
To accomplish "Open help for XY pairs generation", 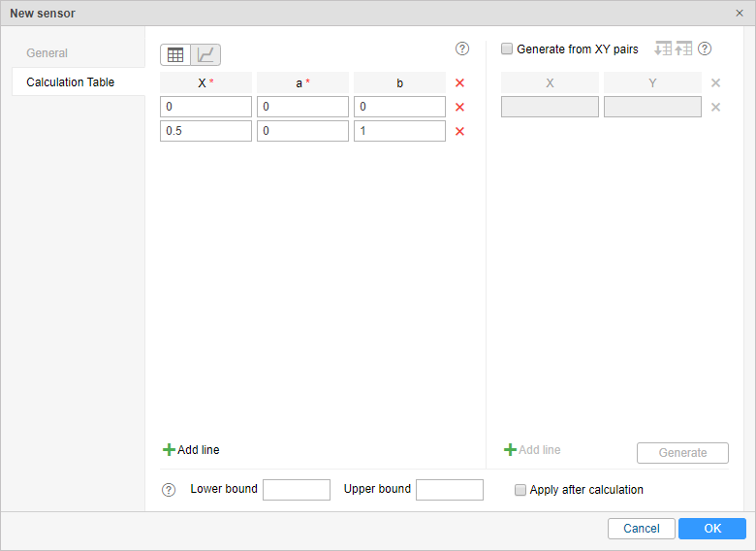I will (705, 49).
